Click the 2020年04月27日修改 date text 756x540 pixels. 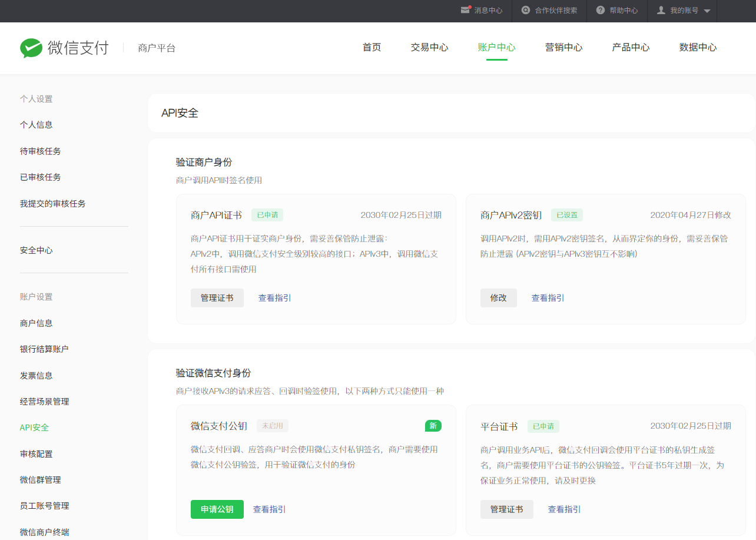click(x=691, y=215)
